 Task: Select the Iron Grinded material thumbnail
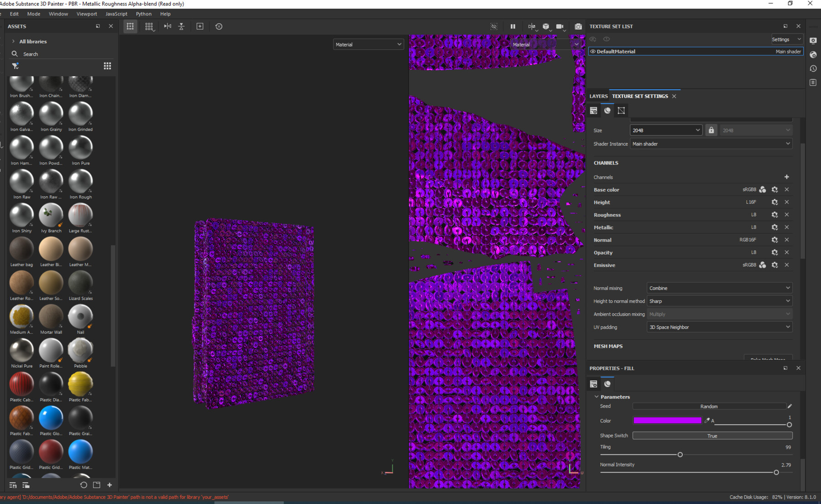(80, 114)
